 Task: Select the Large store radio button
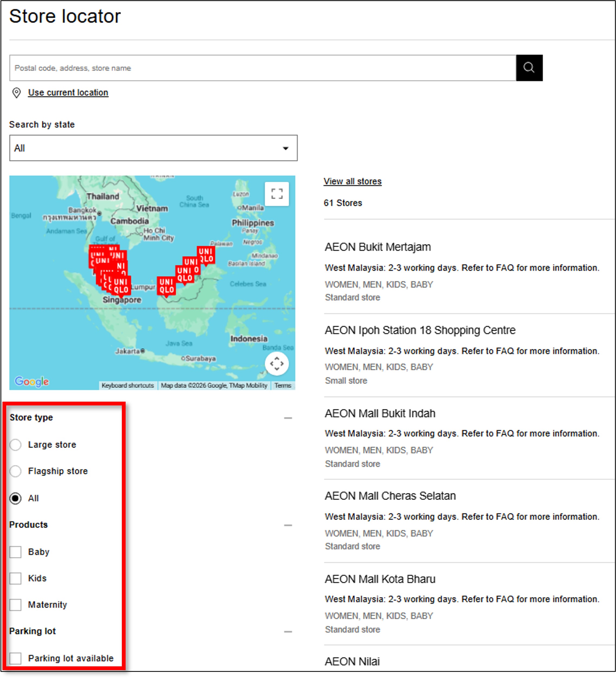click(15, 445)
